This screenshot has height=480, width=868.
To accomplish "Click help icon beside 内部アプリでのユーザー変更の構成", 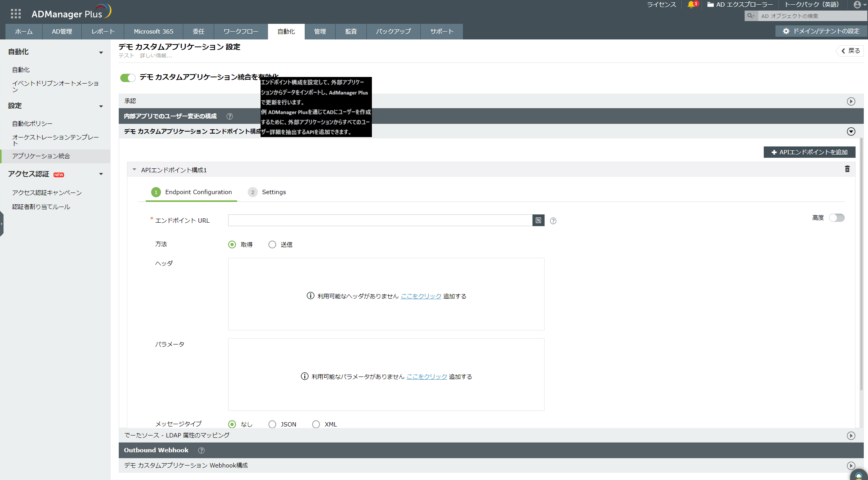I will click(x=230, y=116).
